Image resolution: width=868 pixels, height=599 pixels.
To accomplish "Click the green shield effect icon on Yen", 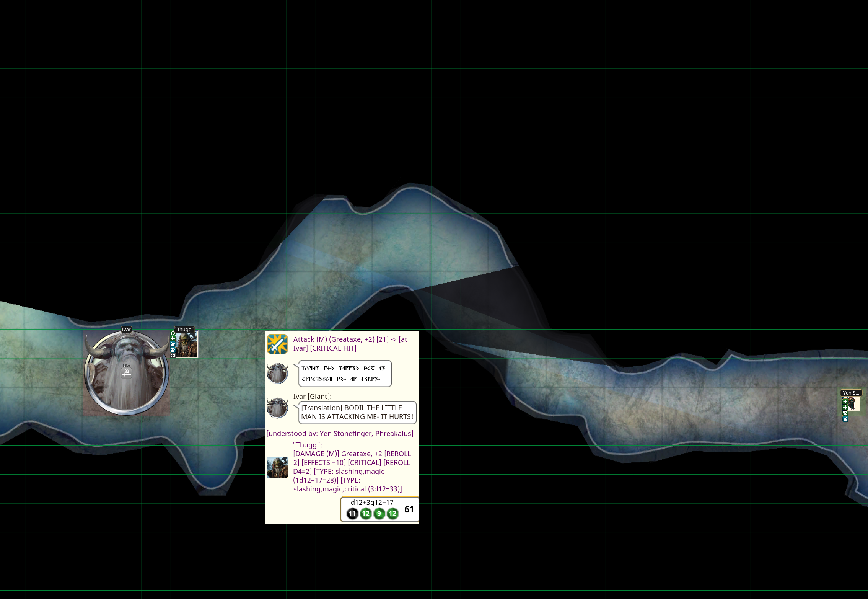I will point(845,413).
